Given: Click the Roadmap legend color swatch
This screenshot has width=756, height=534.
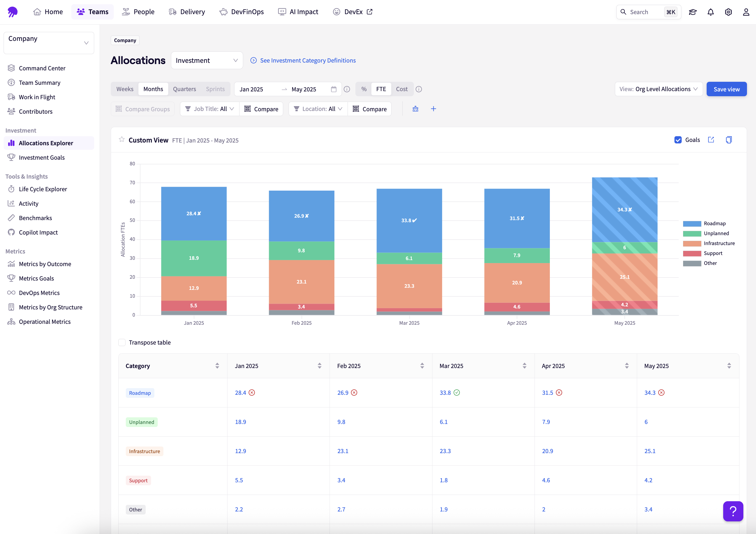Looking at the screenshot, I should point(692,224).
